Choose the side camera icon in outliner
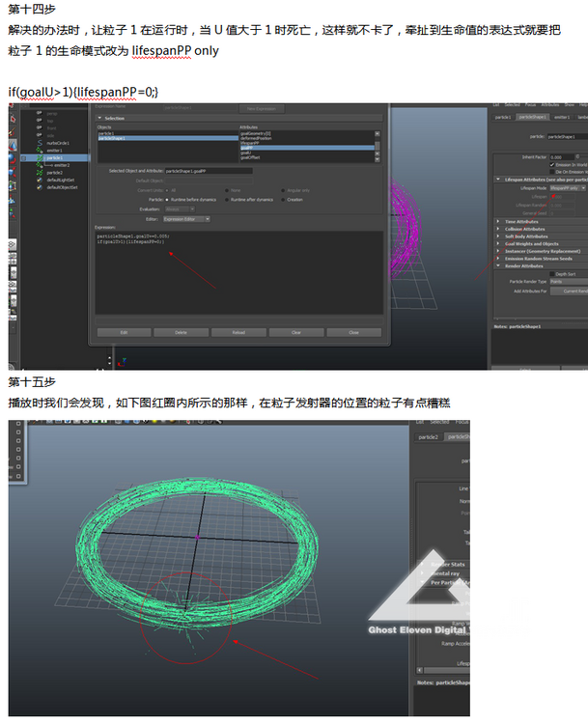The image size is (588, 724). tap(40, 135)
